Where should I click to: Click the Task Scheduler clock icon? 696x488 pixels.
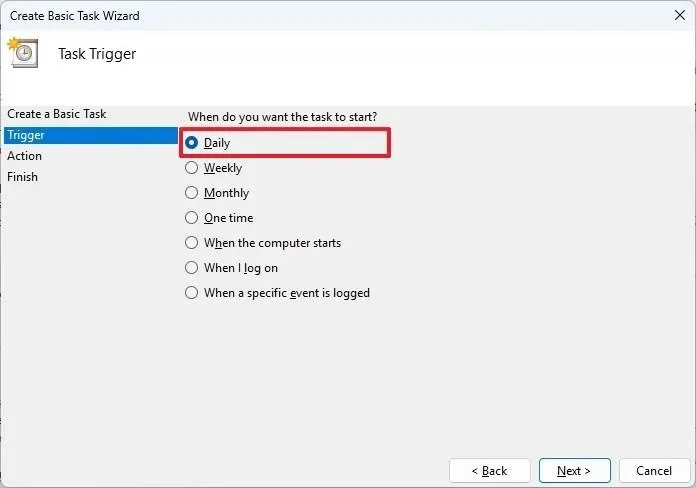point(23,52)
